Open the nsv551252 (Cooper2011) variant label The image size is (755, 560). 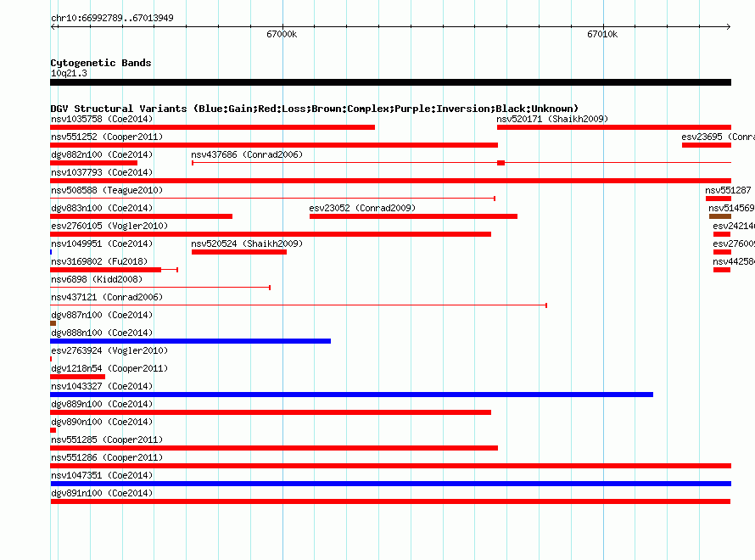[x=107, y=137]
